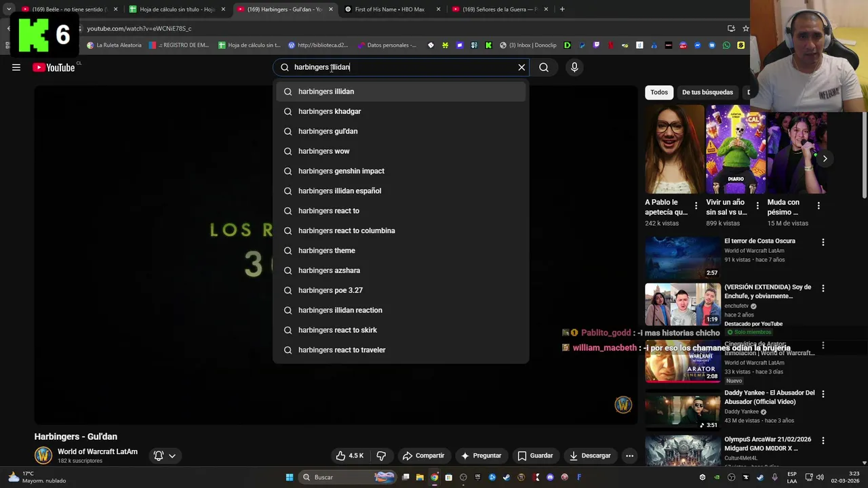Image resolution: width=868 pixels, height=488 pixels.
Task: Open a new browser tab
Action: pyautogui.click(x=562, y=9)
